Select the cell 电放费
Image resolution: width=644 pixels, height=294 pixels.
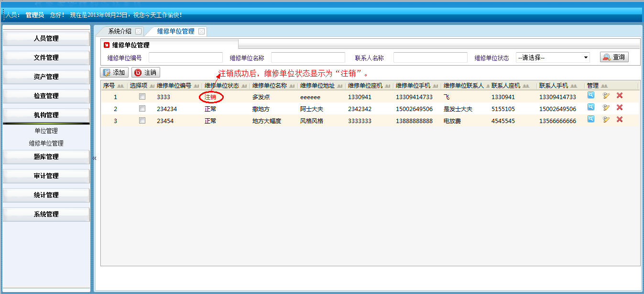(452, 121)
